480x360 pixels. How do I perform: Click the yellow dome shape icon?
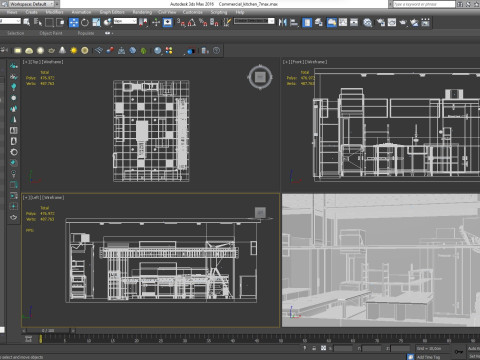pos(29,50)
